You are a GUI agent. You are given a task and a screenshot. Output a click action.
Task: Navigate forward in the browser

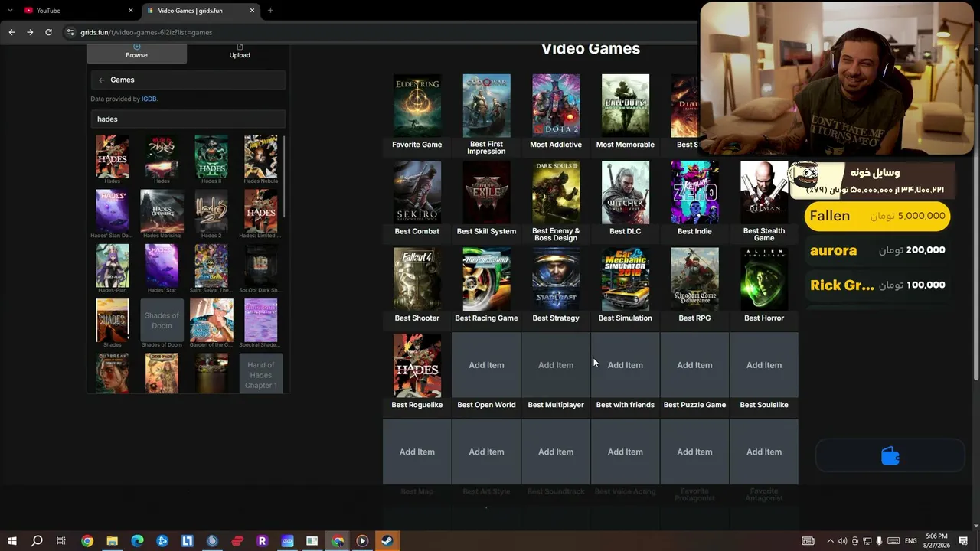(30, 32)
